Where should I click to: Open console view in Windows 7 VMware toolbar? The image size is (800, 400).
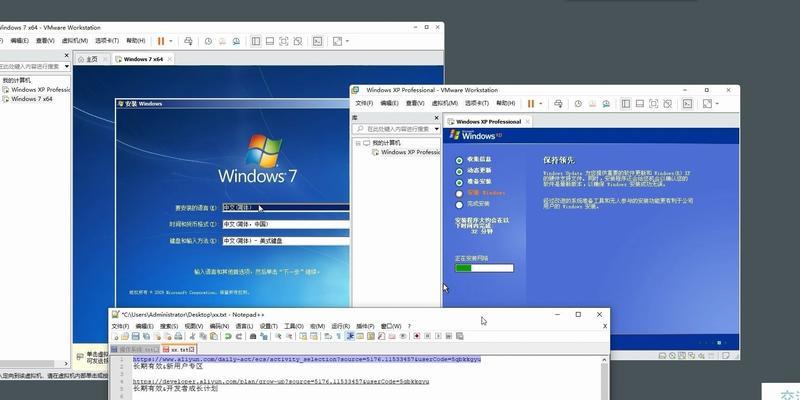pos(317,41)
